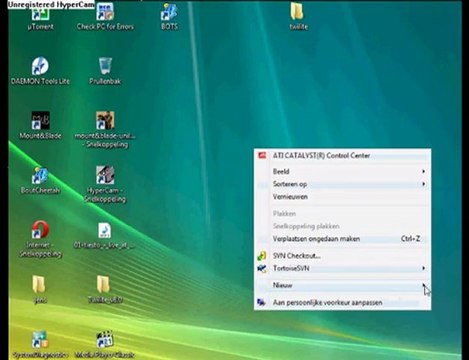Image resolution: width=469 pixels, height=360 pixels.
Task: Open the TortoiseSVN submenu entry
Action: click(342, 268)
